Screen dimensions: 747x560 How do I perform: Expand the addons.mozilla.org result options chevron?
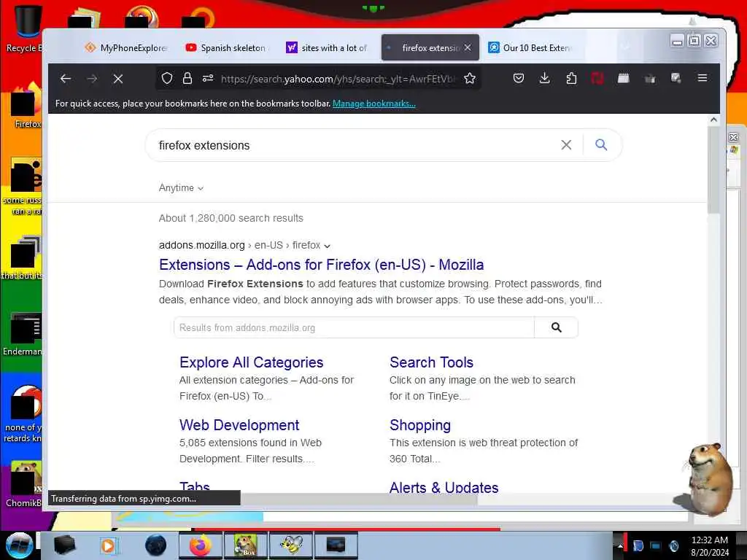click(x=328, y=246)
